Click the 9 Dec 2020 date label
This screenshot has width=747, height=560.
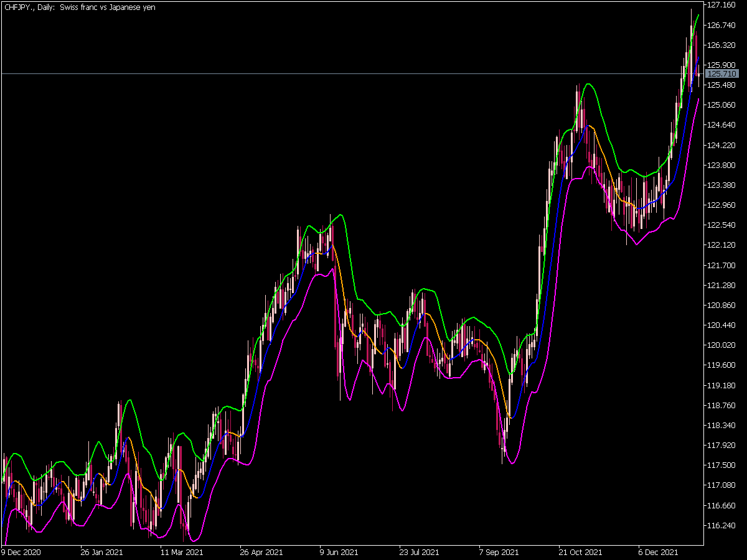click(x=22, y=552)
